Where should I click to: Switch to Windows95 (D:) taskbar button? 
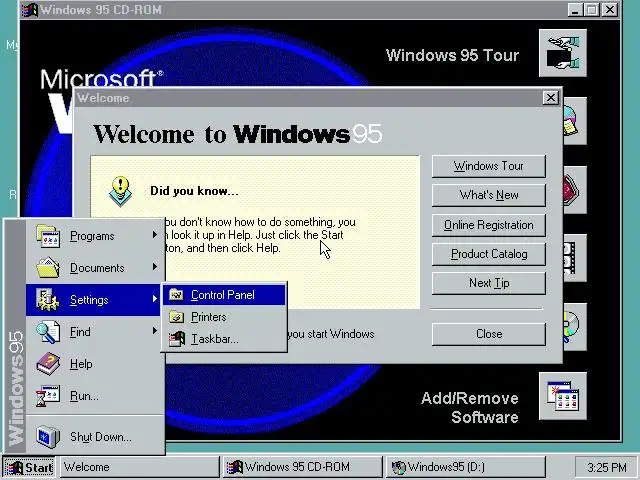pos(465,467)
